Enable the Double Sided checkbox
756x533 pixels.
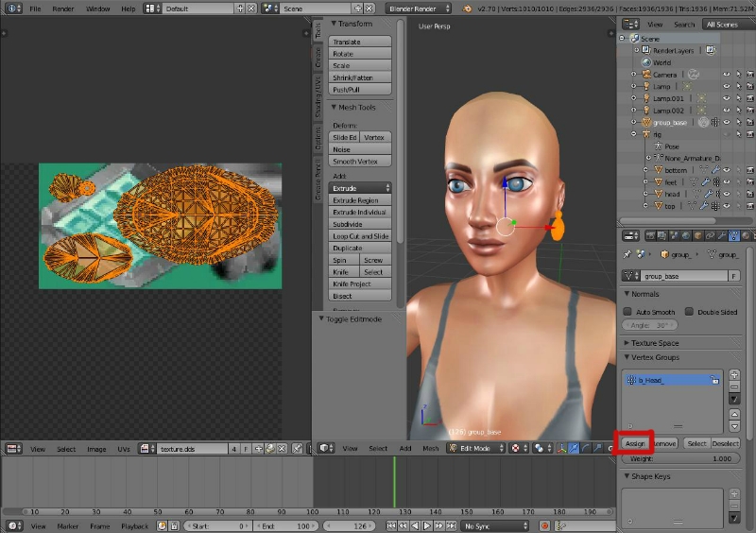point(689,312)
